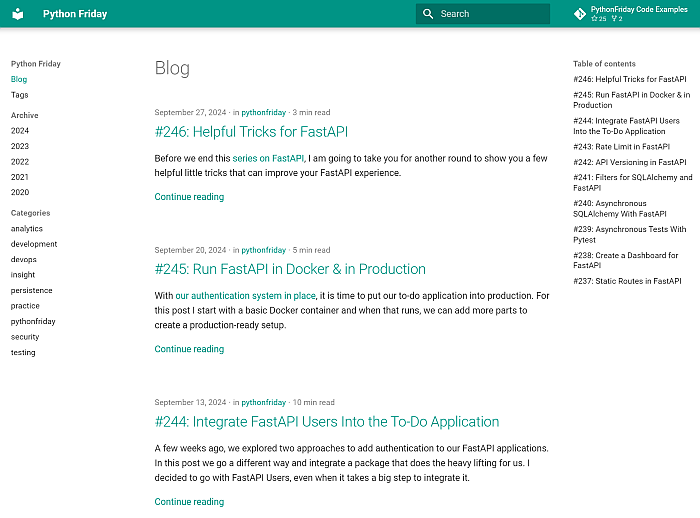Image resolution: width=700 pixels, height=518 pixels.
Task: Open the devops category
Action: pos(24,259)
